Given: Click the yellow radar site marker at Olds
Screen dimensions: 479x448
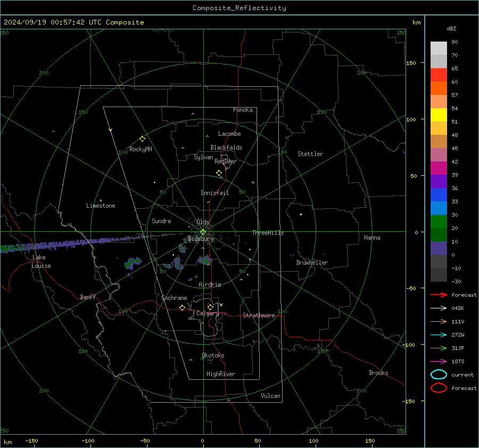Looking at the screenshot, I should [203, 232].
